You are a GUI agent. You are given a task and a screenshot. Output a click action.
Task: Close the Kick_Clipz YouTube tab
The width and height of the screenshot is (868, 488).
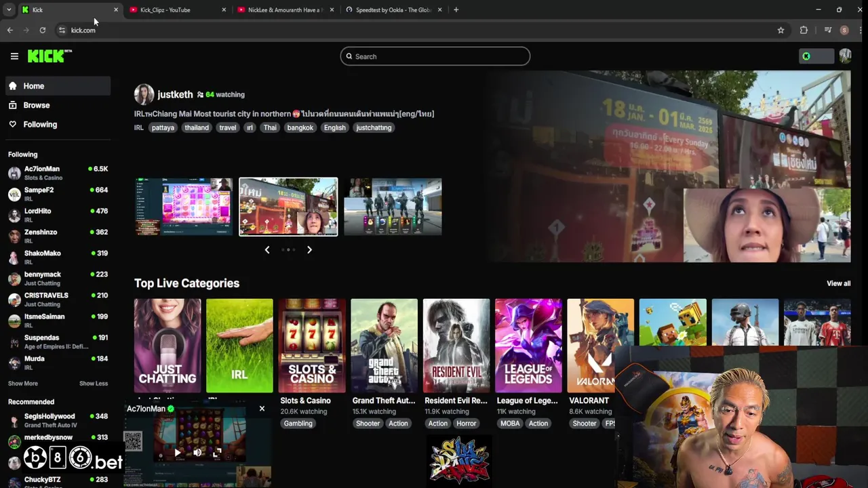[x=224, y=9]
